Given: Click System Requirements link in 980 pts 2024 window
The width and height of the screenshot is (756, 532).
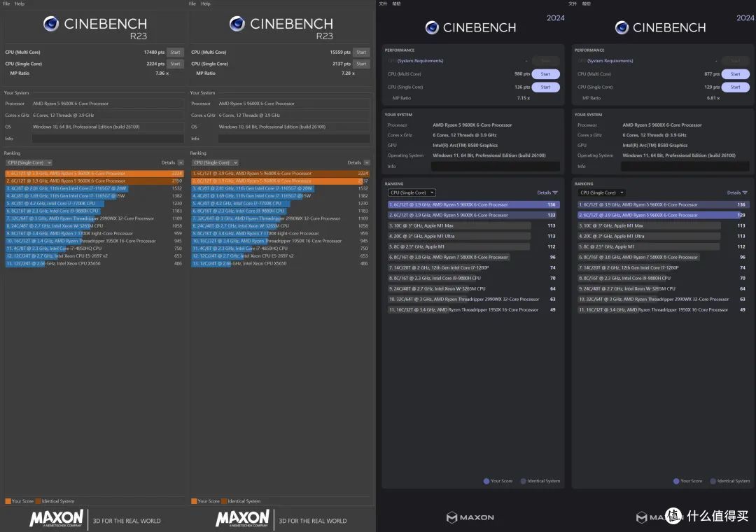Looking at the screenshot, I should click(x=421, y=61).
